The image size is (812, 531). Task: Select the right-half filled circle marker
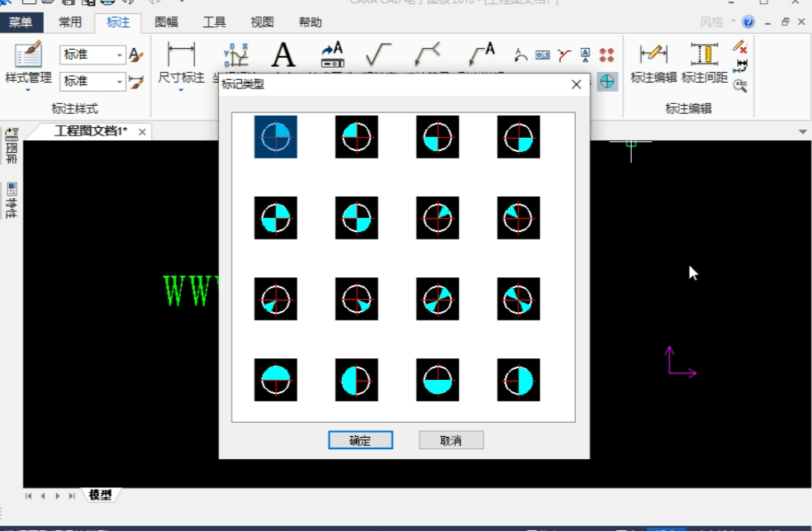pyautogui.click(x=519, y=380)
